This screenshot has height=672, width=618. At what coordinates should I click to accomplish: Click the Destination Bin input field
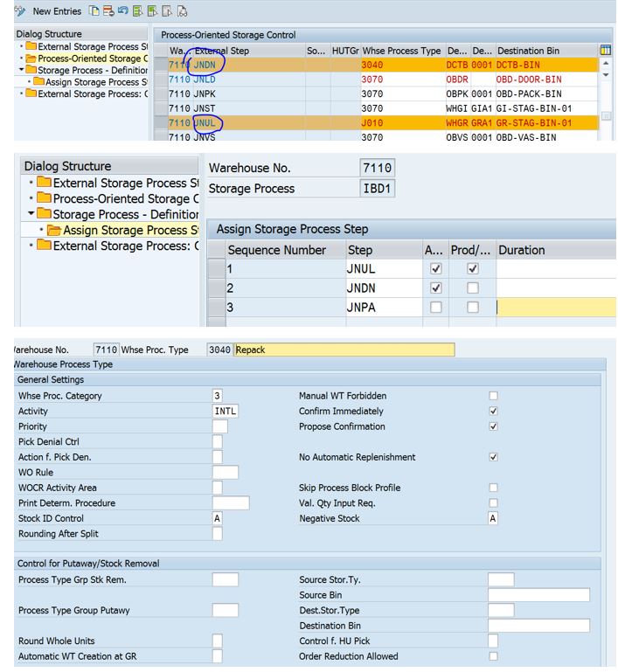(538, 626)
